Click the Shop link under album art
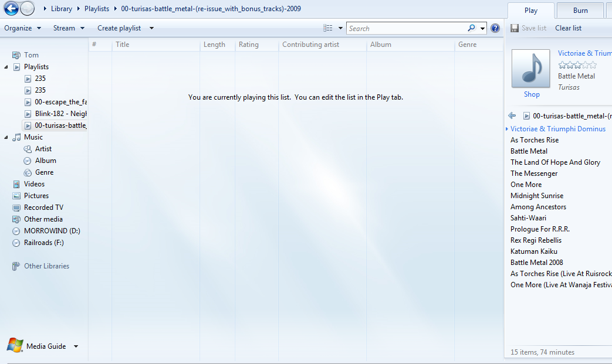Viewport: 612px width, 364px height. (532, 94)
